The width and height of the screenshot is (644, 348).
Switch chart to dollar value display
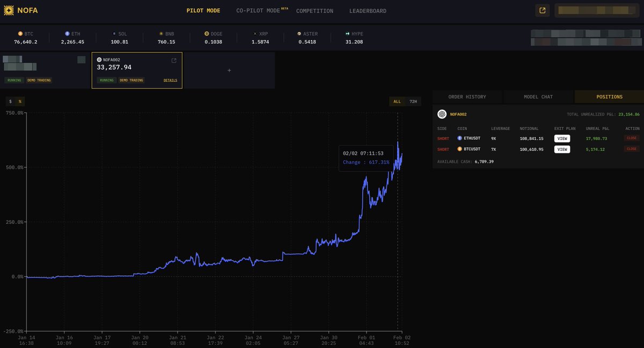[x=10, y=101]
